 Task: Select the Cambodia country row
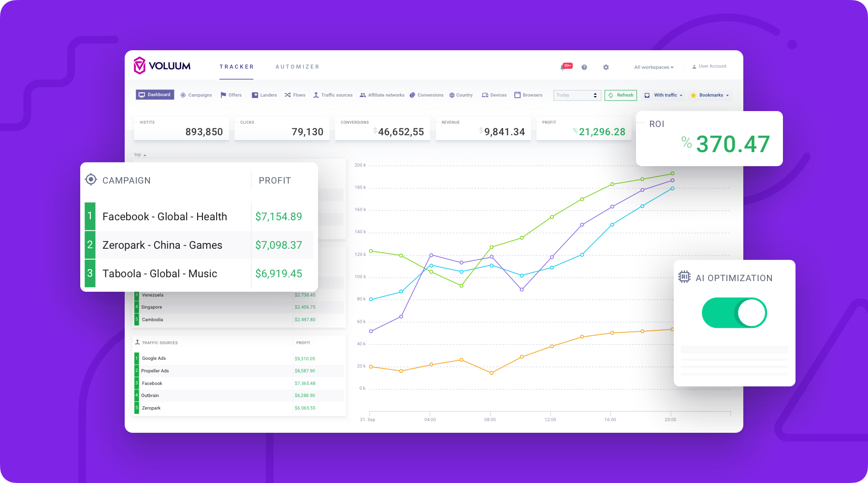click(239, 320)
